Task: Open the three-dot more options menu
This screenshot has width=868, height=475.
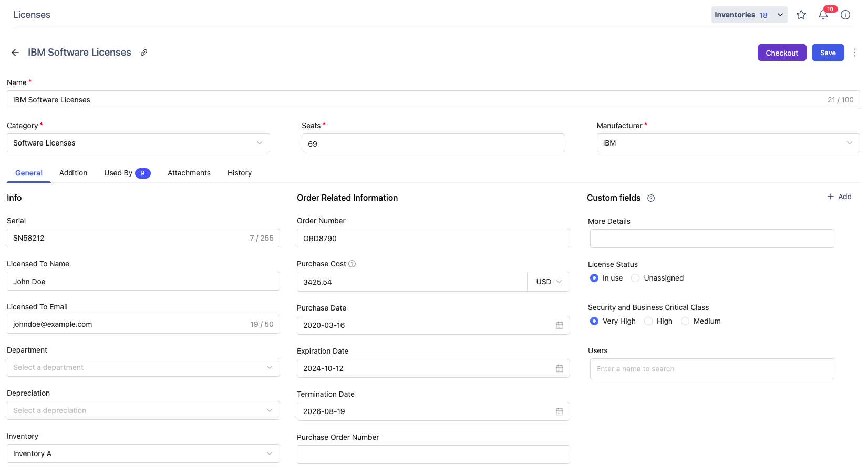Action: (x=855, y=53)
